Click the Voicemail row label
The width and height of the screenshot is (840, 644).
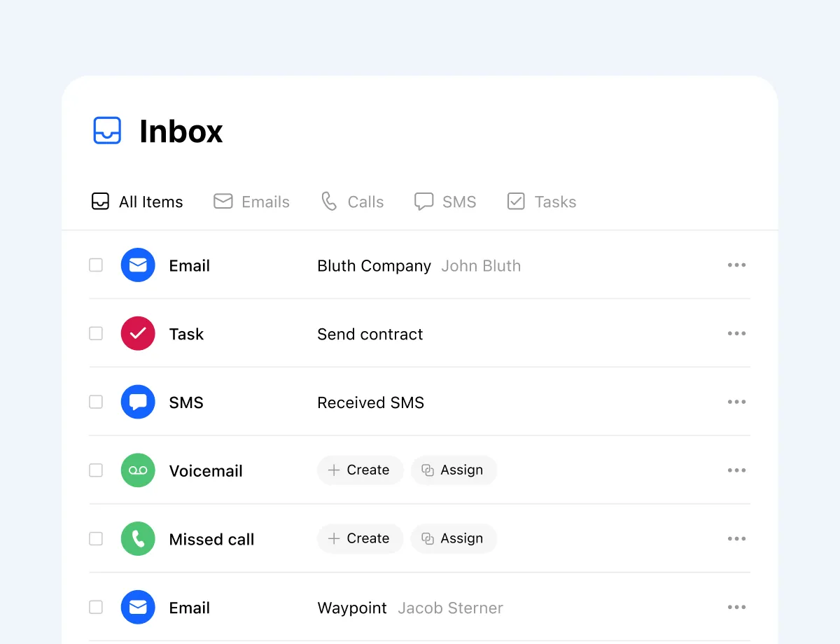pos(206,471)
